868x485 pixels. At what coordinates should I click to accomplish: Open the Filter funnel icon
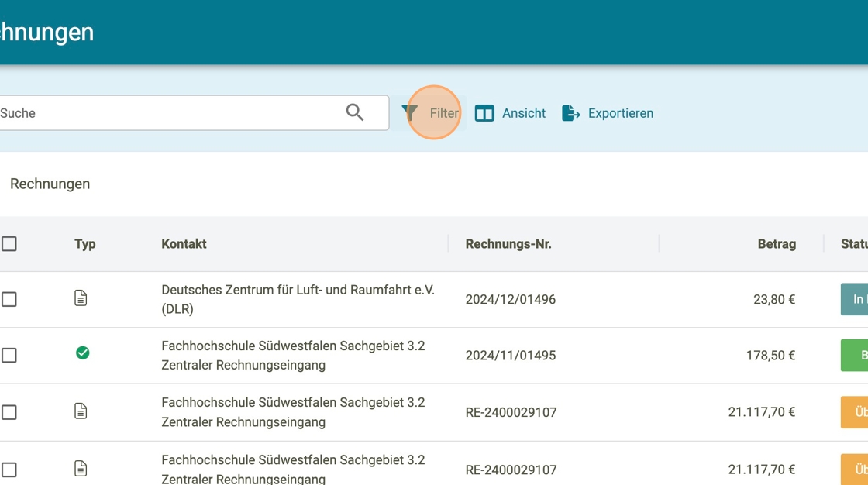410,113
